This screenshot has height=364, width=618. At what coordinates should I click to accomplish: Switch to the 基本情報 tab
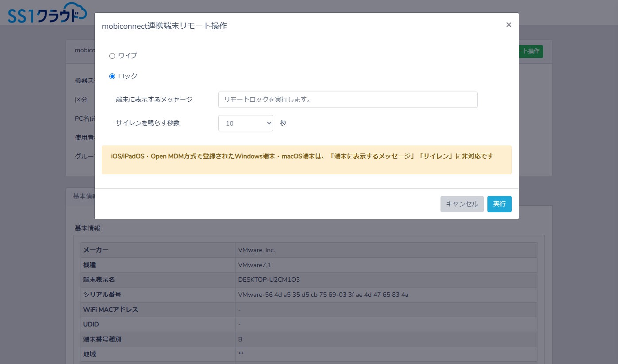pos(81,196)
